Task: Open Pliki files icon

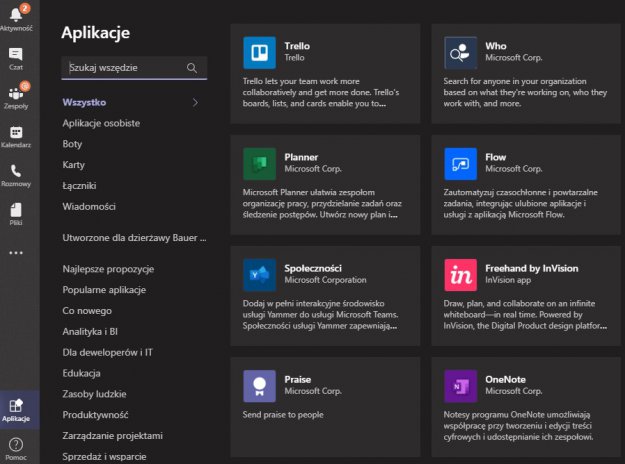Action: [x=16, y=211]
